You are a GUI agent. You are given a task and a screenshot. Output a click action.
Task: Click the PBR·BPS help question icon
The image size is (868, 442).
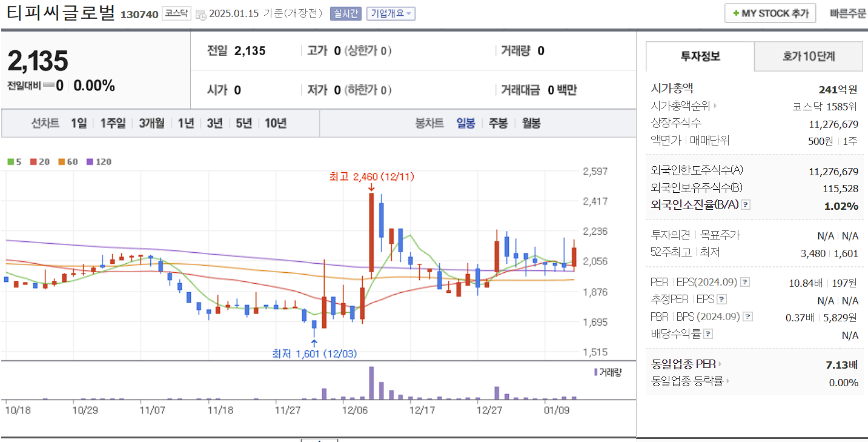pos(747,316)
